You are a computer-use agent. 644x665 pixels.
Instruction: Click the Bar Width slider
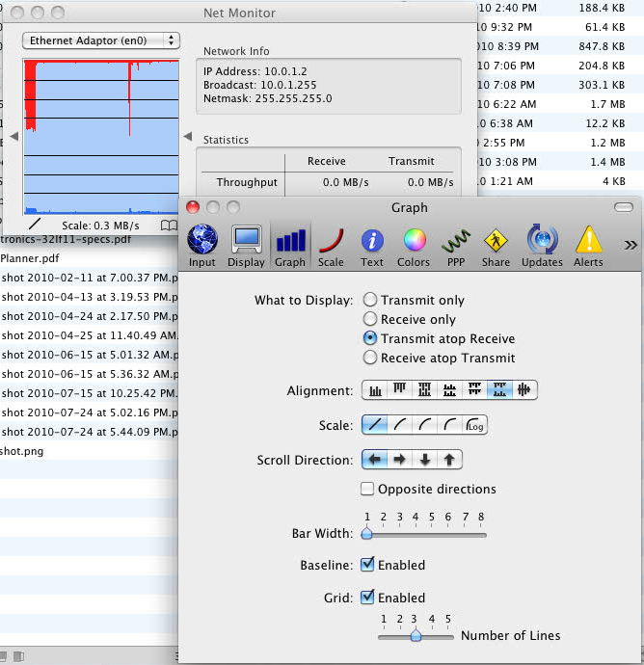point(424,534)
